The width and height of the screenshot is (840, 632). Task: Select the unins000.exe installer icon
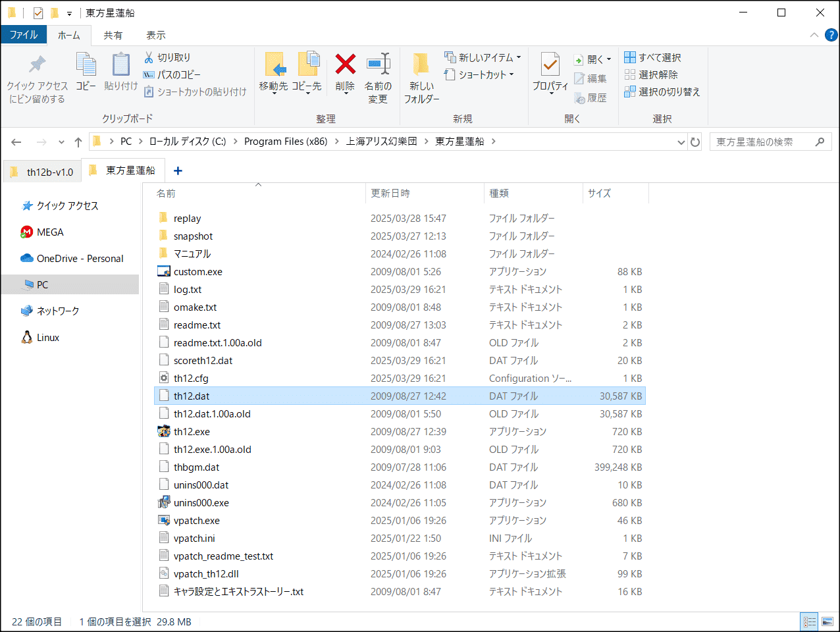(x=164, y=502)
